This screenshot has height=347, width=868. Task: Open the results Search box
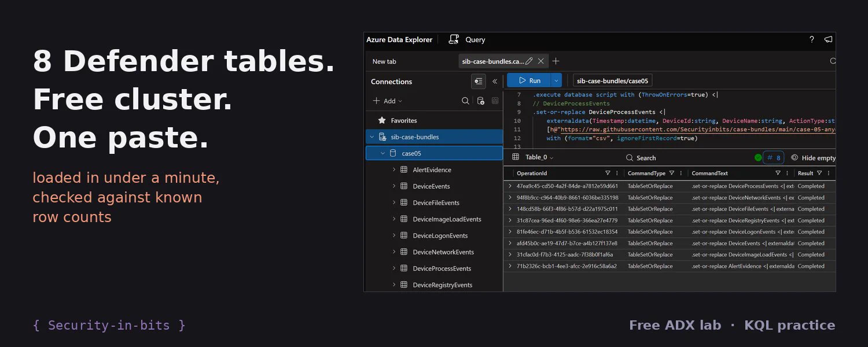(x=641, y=157)
